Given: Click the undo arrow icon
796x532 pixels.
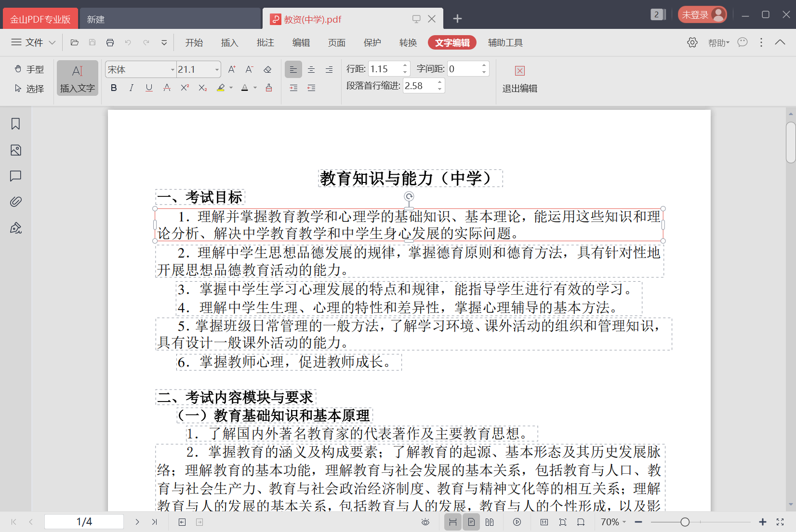Looking at the screenshot, I should (x=128, y=42).
